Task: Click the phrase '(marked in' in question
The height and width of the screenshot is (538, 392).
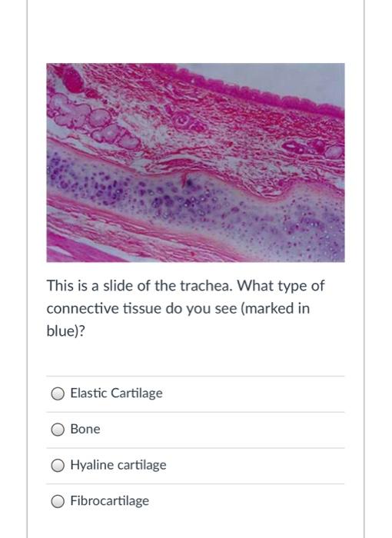Action: pyautogui.click(x=275, y=308)
